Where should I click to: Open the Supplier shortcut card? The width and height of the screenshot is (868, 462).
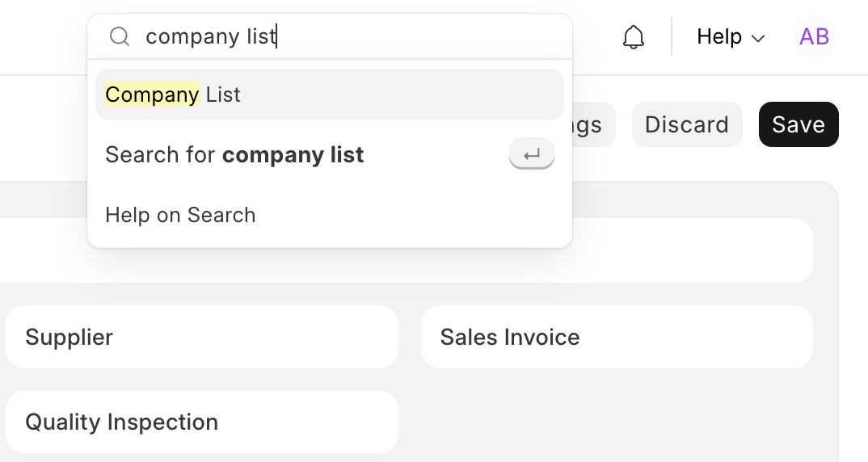pyautogui.click(x=202, y=337)
